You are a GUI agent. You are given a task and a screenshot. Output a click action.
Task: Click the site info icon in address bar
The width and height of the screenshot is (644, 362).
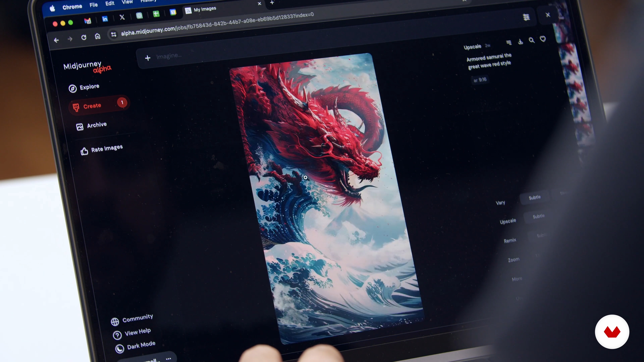pyautogui.click(x=114, y=35)
